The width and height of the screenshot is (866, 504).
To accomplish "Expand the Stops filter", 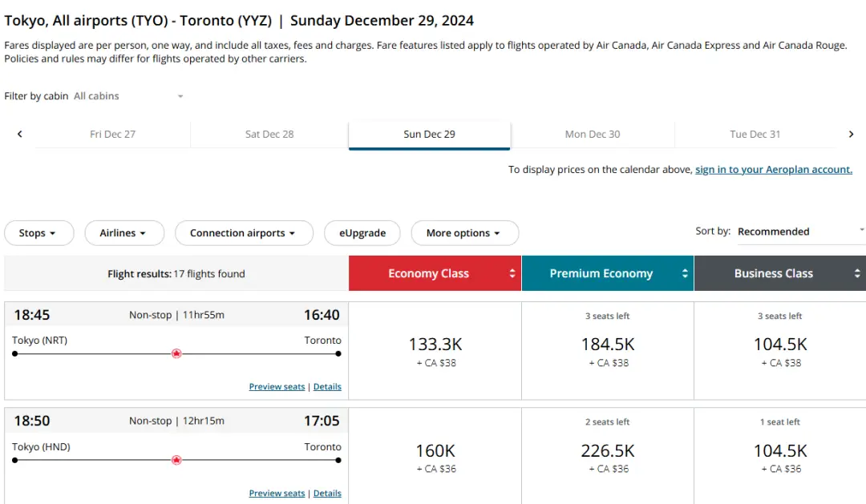I will click(38, 233).
